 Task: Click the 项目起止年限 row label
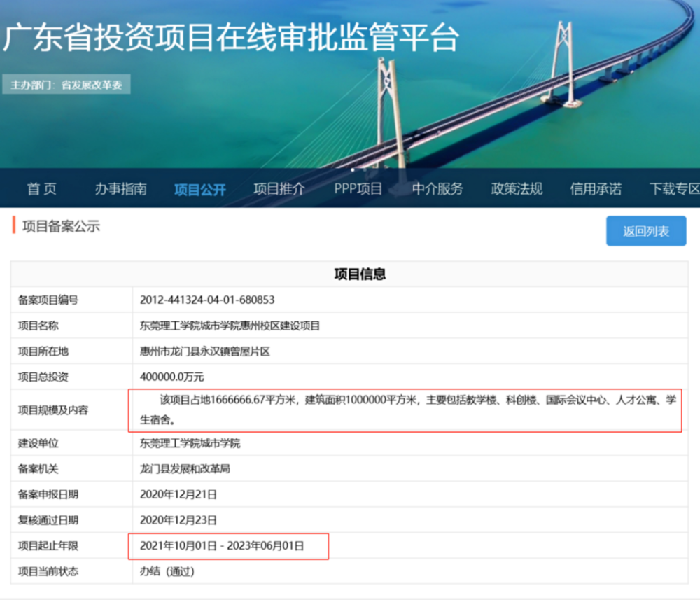click(48, 546)
